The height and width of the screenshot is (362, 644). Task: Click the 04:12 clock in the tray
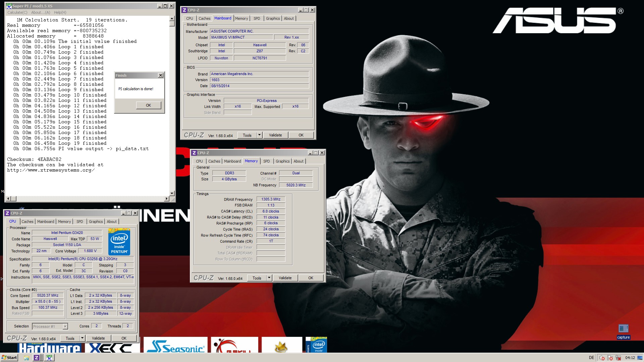point(630,358)
